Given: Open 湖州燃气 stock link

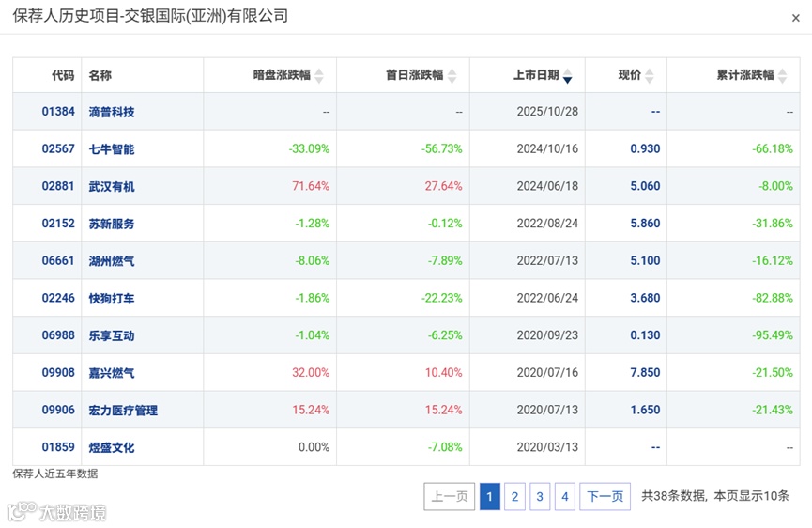Looking at the screenshot, I should [112, 261].
